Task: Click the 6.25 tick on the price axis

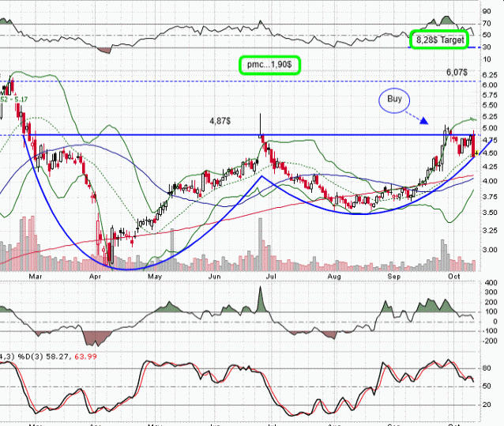Action: coord(489,74)
